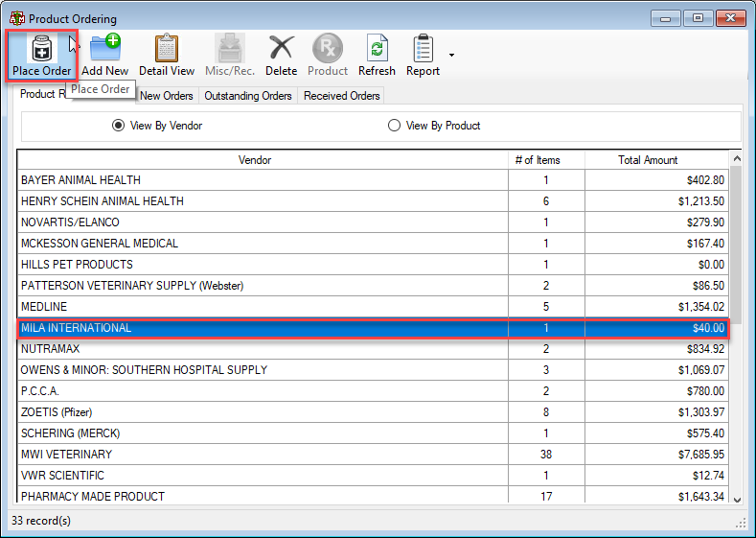Select the P.C.C.A. vendor row

(x=373, y=391)
